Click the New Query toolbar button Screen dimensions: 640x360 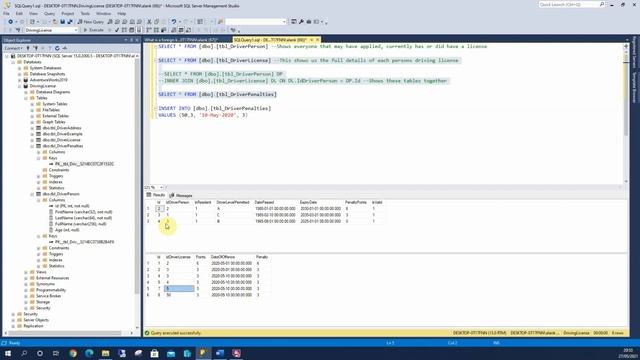click(x=91, y=22)
